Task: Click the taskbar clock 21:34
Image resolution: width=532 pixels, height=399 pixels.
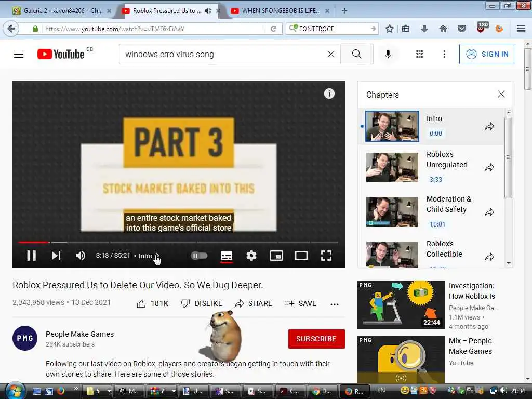Action: coord(518,391)
